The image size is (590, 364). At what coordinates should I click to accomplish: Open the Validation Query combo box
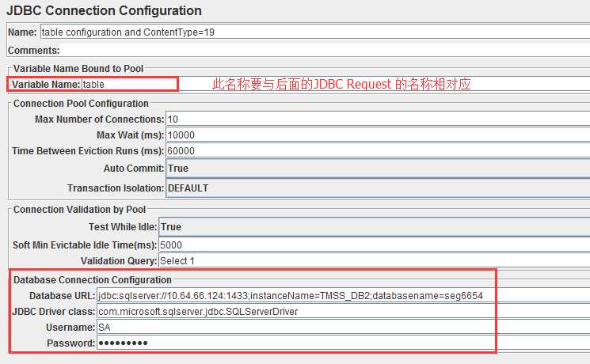pos(375,260)
